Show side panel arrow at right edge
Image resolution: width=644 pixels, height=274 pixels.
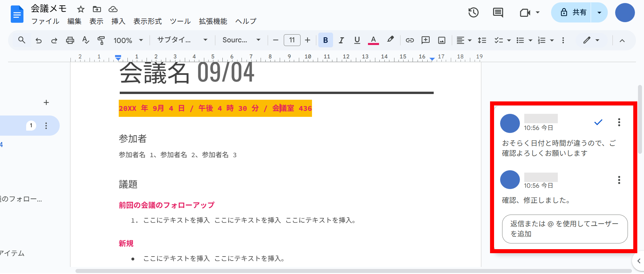coord(638,261)
